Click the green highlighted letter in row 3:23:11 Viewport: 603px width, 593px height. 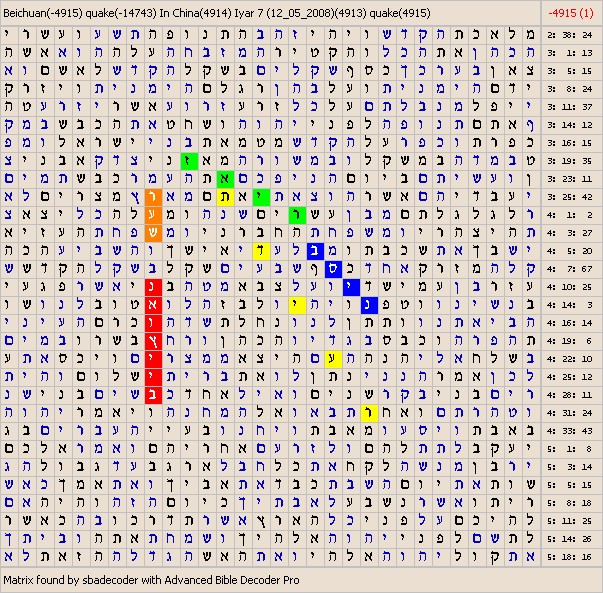225,179
